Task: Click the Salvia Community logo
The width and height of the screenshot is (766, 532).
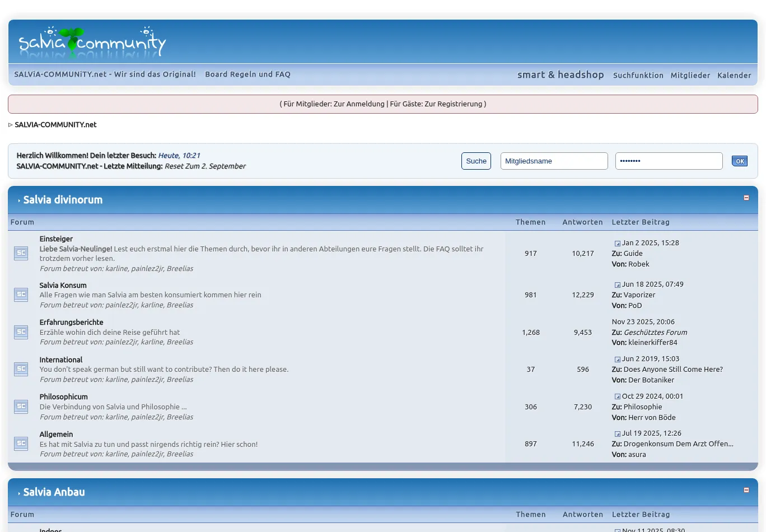Action: pyautogui.click(x=92, y=42)
